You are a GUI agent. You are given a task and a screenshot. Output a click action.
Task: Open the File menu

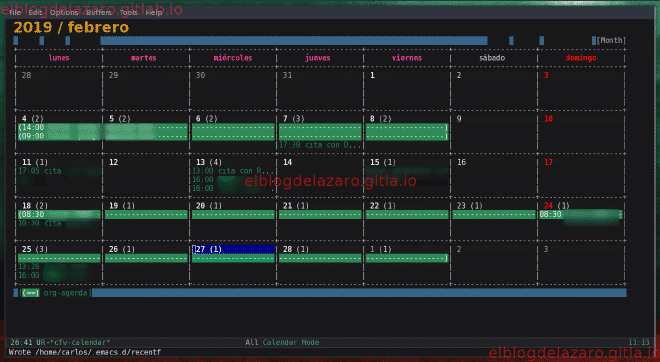click(15, 13)
